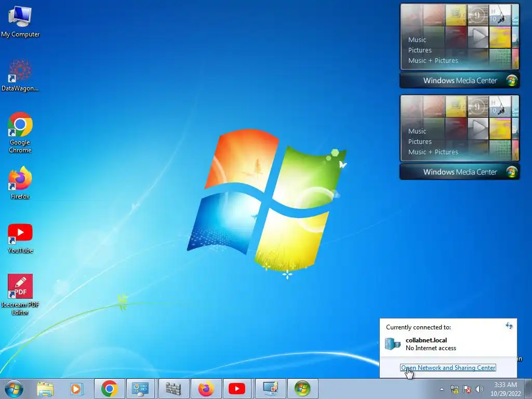Open Network and Sharing Center link
Screen dimensions: 532x399
click(x=448, y=367)
